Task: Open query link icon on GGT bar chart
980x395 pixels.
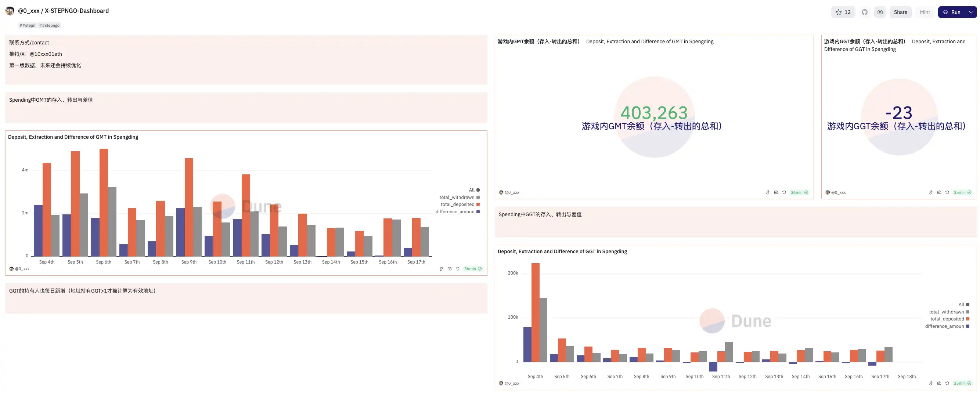Action: point(931,383)
